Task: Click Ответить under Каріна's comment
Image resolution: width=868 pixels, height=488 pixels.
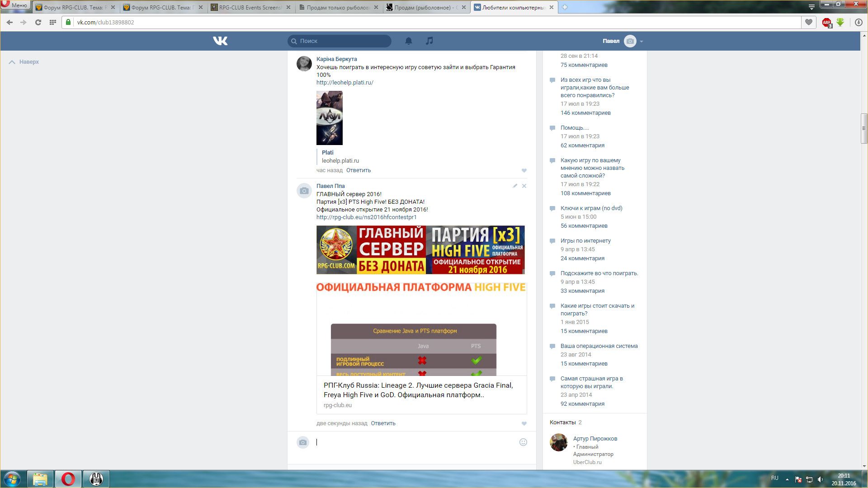Action: point(358,170)
